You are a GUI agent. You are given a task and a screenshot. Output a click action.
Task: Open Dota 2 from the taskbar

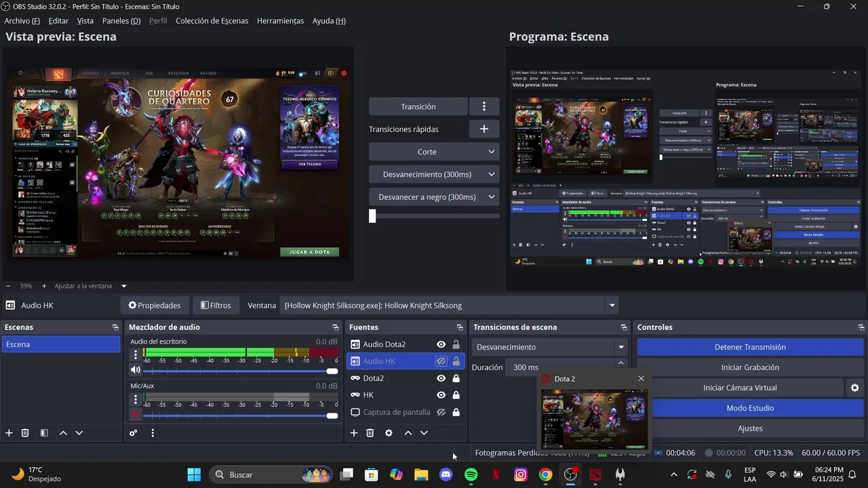(595, 474)
